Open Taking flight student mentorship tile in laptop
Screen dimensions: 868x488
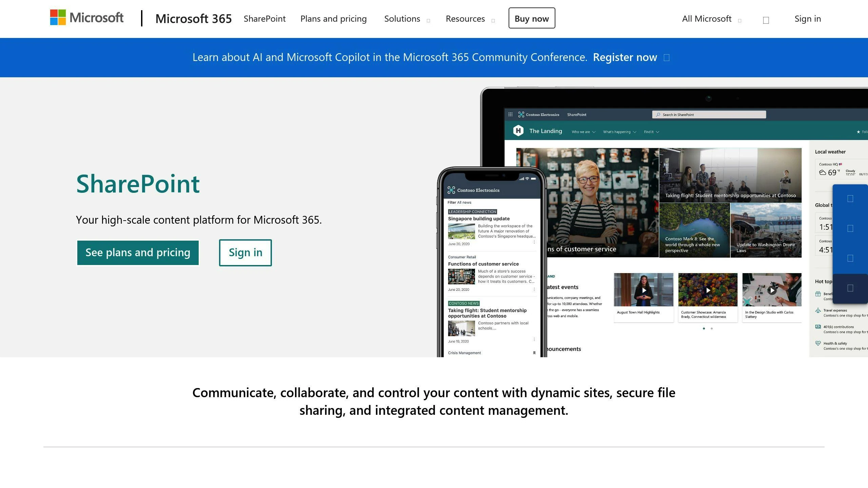click(x=730, y=175)
